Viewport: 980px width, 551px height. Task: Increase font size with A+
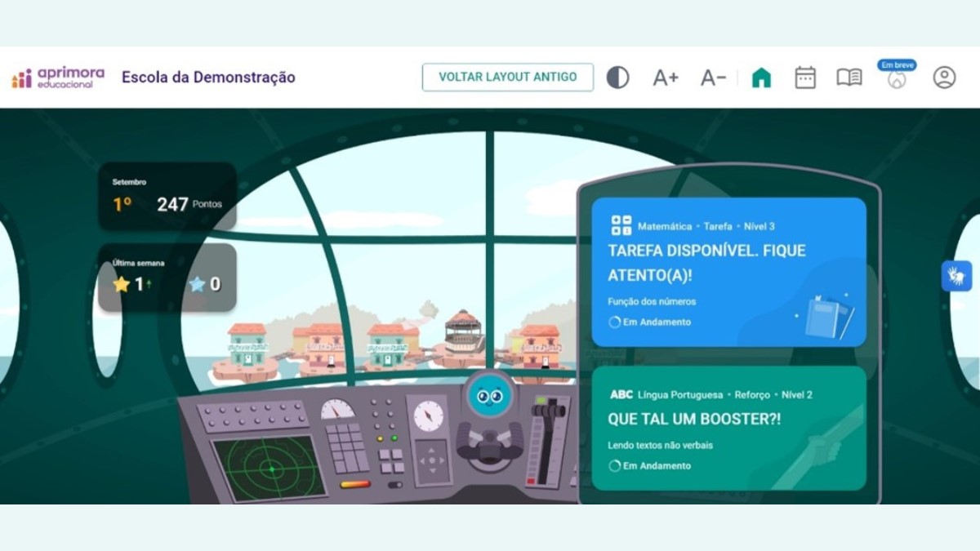[666, 78]
